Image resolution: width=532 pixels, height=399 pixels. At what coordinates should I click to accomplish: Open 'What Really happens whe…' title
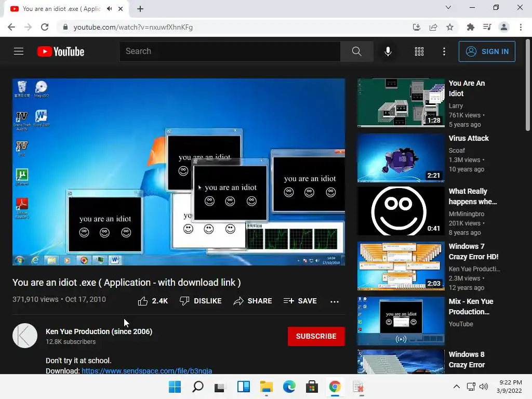click(473, 196)
